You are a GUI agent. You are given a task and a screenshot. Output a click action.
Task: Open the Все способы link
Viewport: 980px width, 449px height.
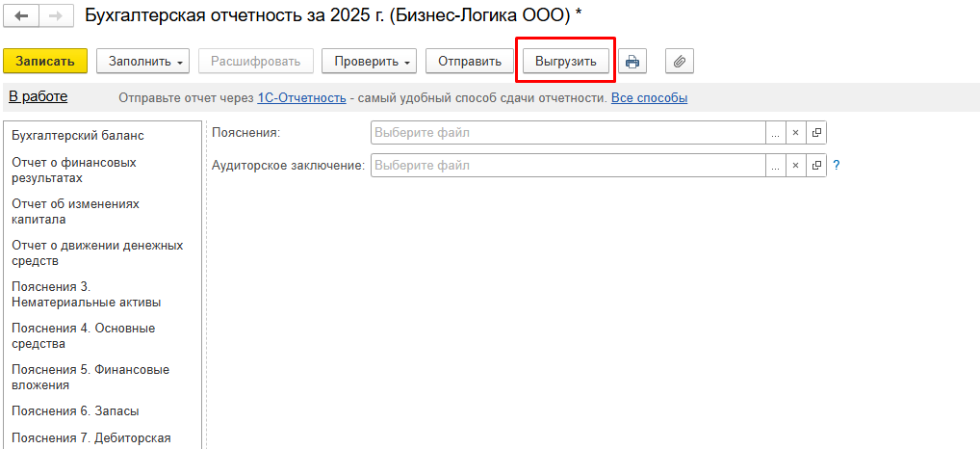[x=650, y=98]
